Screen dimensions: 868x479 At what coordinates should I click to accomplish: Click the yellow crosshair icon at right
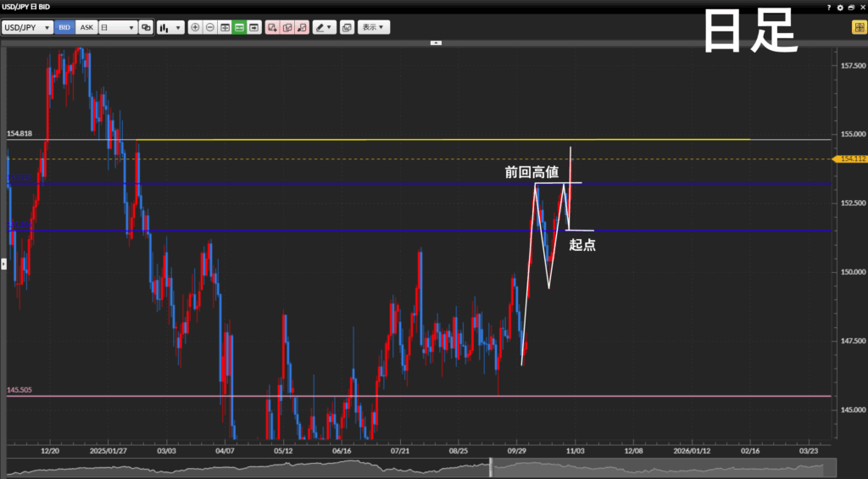(x=858, y=27)
